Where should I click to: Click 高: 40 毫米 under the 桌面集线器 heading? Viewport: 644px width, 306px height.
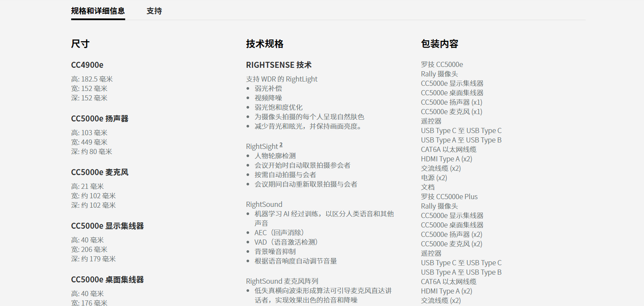87,294
